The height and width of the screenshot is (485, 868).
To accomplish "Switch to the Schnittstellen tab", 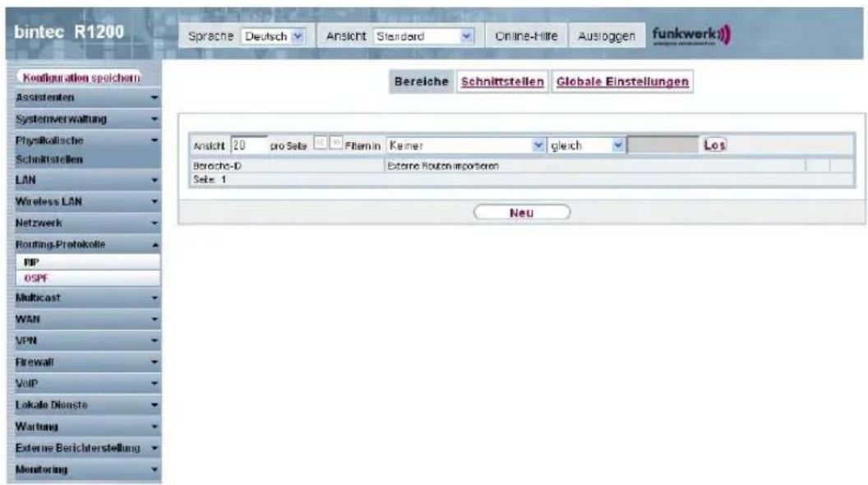I will [502, 81].
